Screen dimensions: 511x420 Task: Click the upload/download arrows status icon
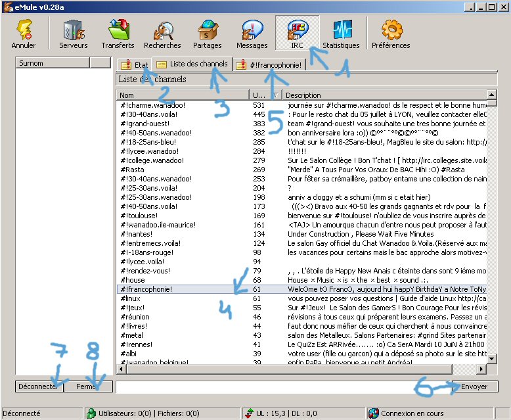[250, 413]
